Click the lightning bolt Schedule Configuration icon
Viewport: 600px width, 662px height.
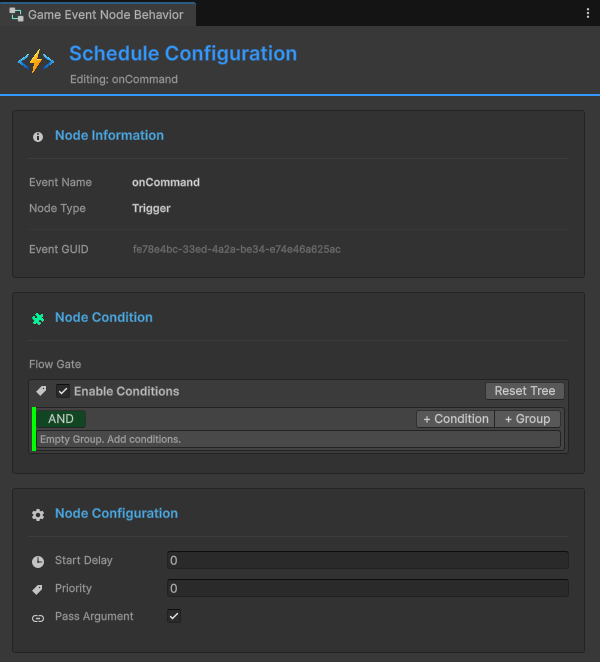click(36, 62)
